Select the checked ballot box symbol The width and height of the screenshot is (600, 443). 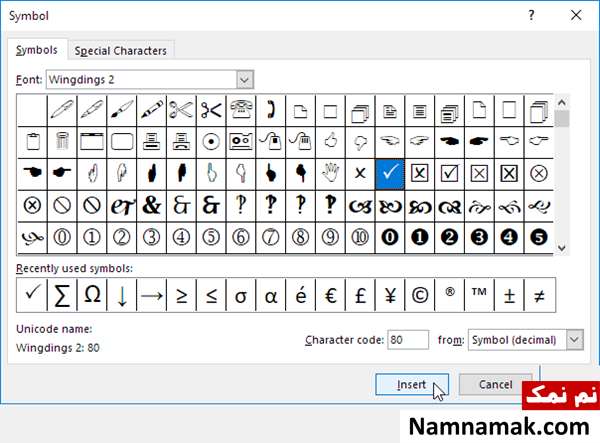tap(449, 174)
